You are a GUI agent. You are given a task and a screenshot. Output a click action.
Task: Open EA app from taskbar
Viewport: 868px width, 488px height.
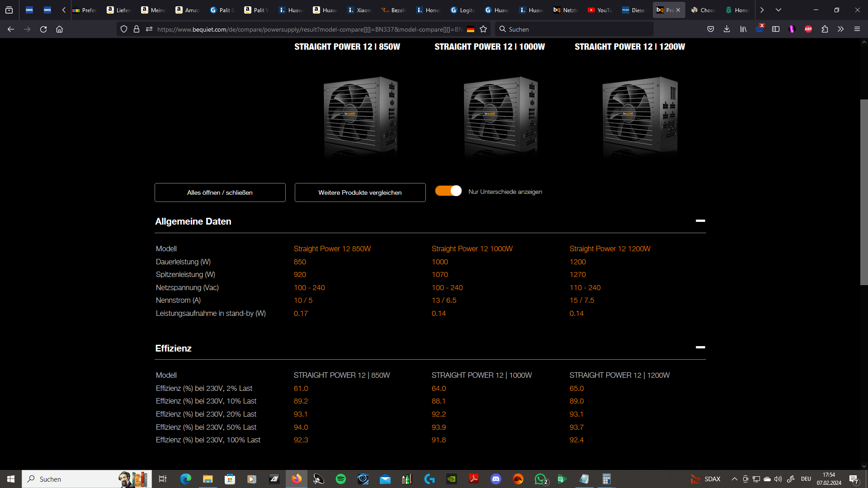(518, 479)
